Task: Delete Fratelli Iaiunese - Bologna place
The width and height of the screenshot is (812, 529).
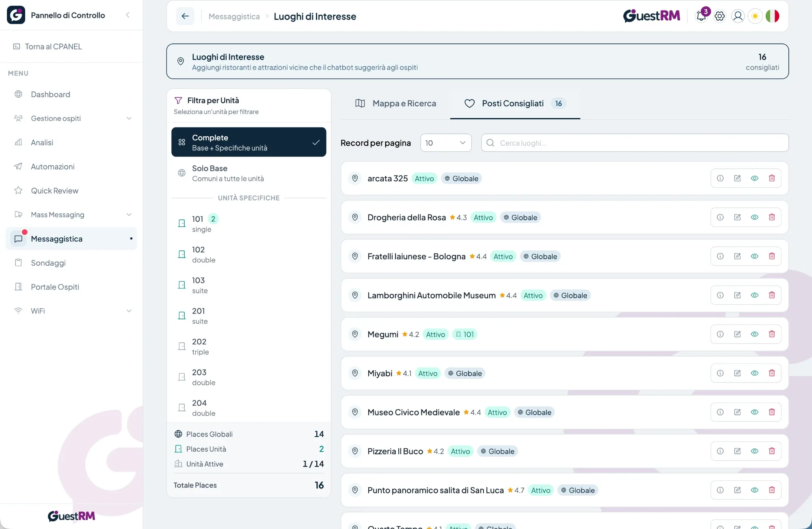Action: click(772, 256)
